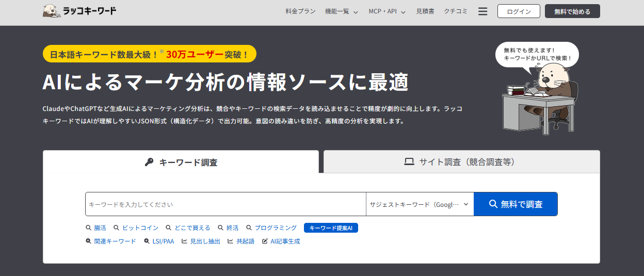Image resolution: width=644 pixels, height=276 pixels.
Task: Click the heading AIによるマーケ分析の情報ソースに最適
Action: (226, 83)
